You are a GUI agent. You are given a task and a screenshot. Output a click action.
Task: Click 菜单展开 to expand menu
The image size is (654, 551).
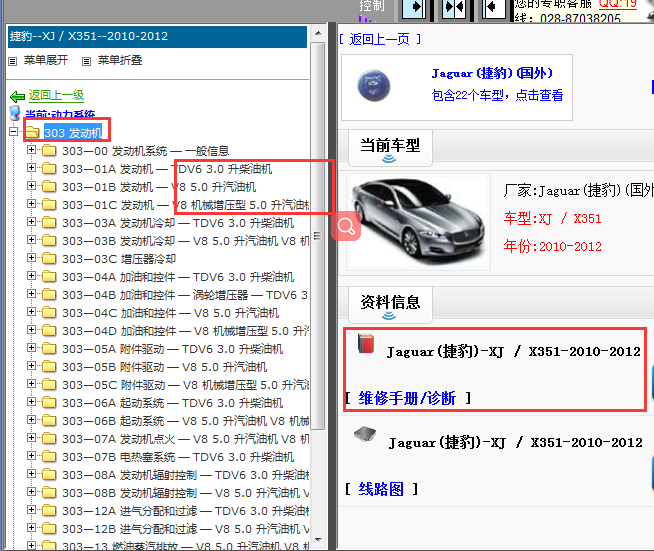coord(45,60)
